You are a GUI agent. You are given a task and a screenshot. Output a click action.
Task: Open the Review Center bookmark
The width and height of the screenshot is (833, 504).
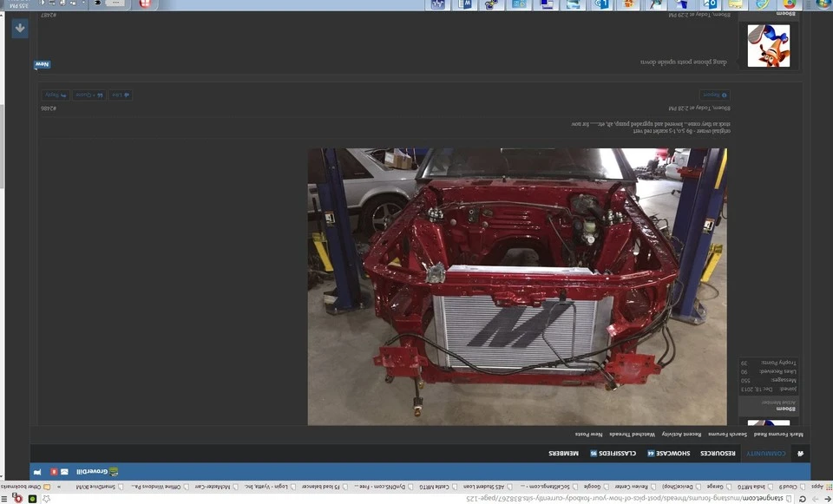(636, 487)
